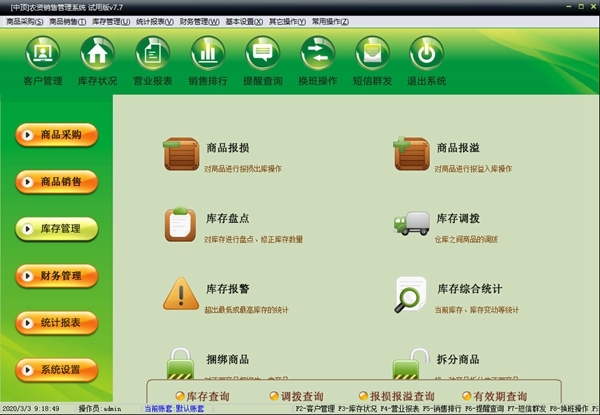Viewport: 600px width, 415px height.
Task: Click 换班操作 shift change arrows icon
Action: click(318, 53)
